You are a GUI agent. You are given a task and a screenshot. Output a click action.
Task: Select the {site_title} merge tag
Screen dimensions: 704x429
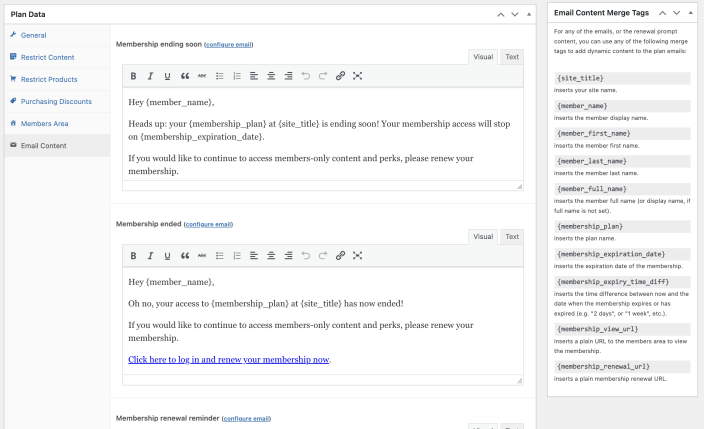click(x=622, y=78)
